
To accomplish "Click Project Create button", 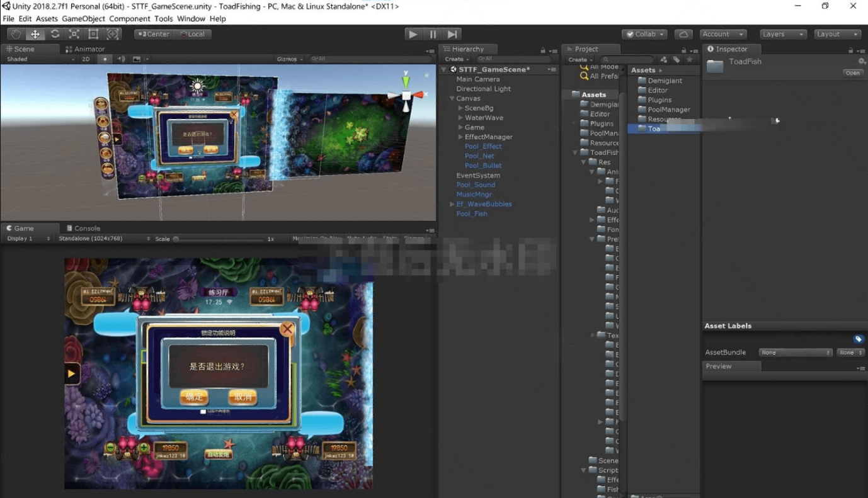I will [x=580, y=60].
